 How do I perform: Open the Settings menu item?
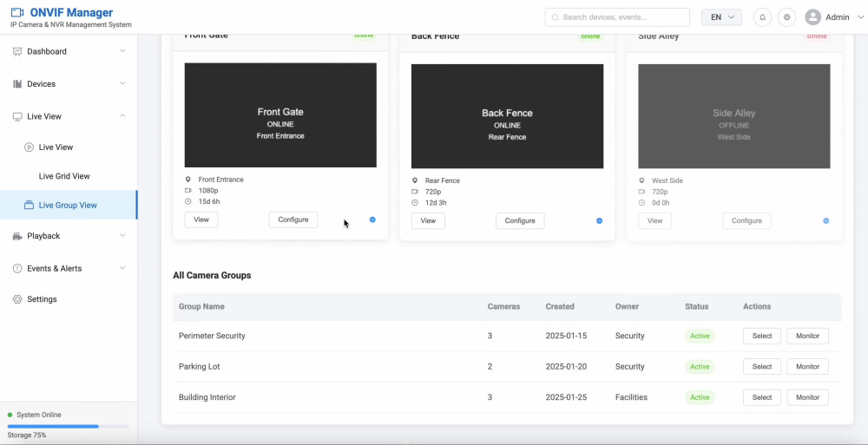69,299
